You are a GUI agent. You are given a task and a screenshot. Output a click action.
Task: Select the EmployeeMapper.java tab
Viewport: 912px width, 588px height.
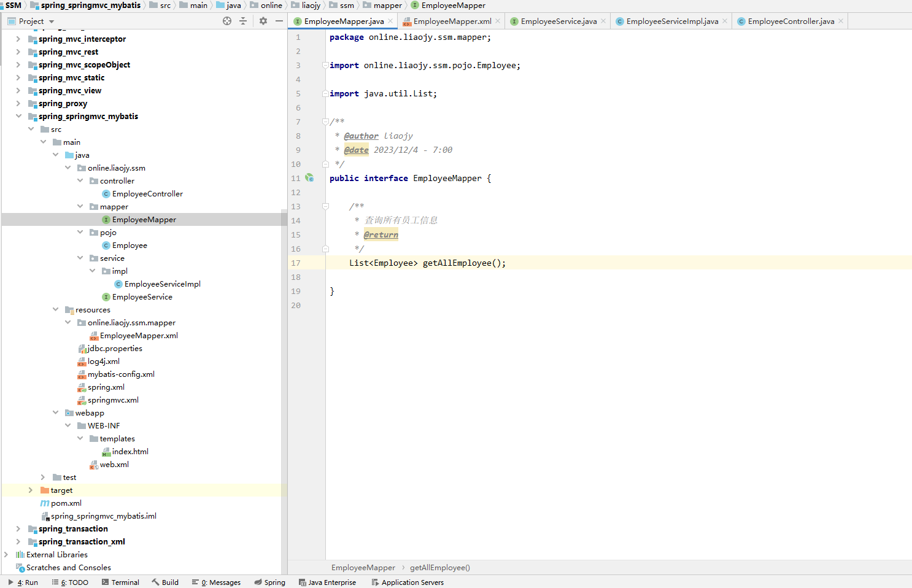coord(344,21)
